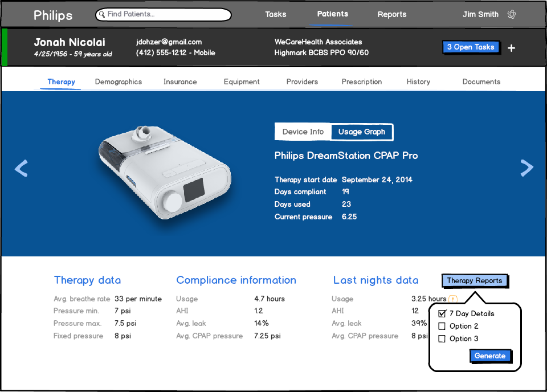Open Tasks from the top navigation
Viewport: 547px width, 392px height.
pyautogui.click(x=276, y=14)
